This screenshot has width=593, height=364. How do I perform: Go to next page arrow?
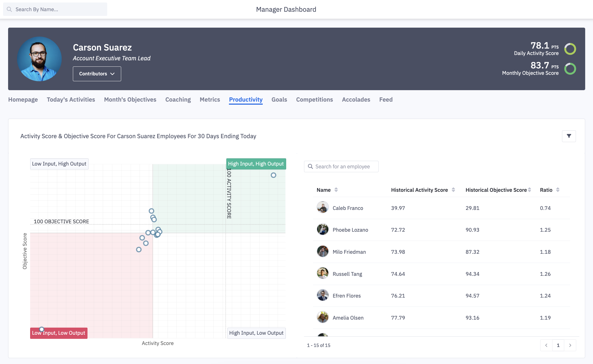pos(570,345)
